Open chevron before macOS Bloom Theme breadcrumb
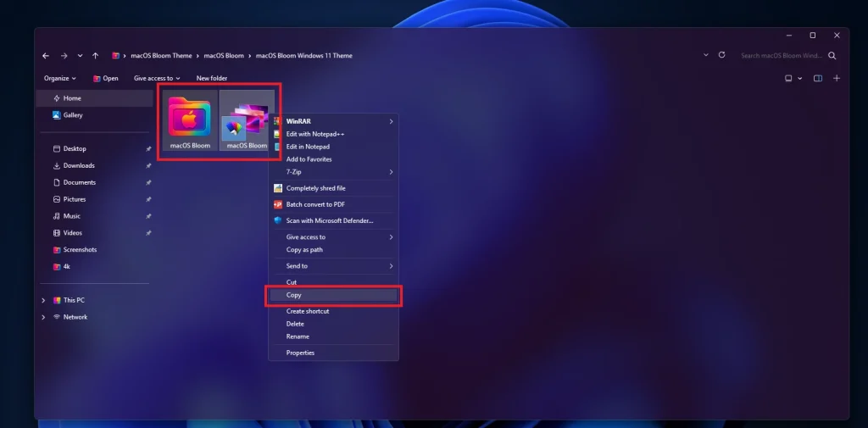 click(125, 56)
